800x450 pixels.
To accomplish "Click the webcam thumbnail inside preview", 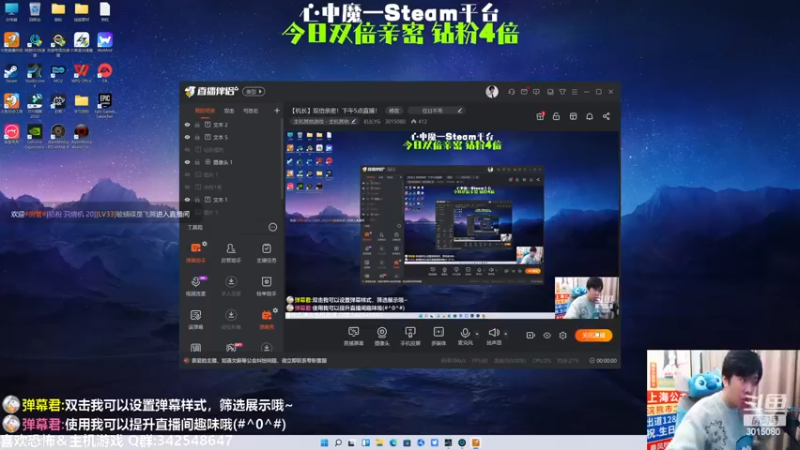I will click(x=587, y=298).
